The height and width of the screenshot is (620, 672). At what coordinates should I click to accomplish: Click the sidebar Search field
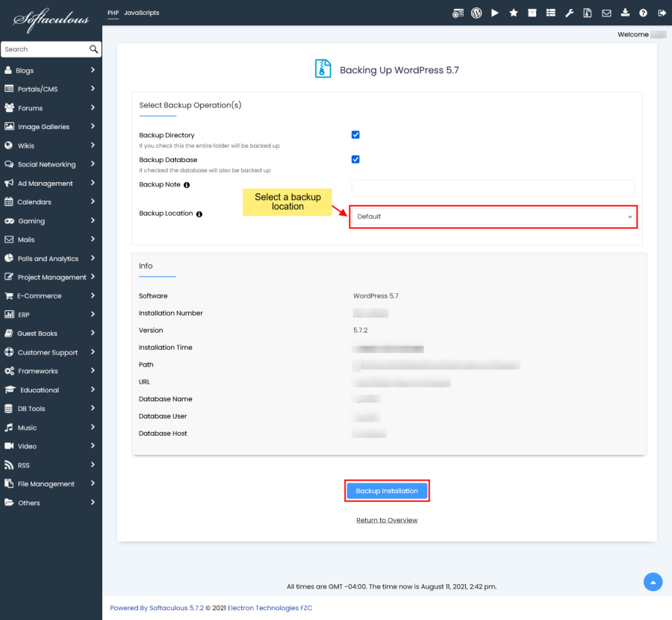tap(45, 49)
